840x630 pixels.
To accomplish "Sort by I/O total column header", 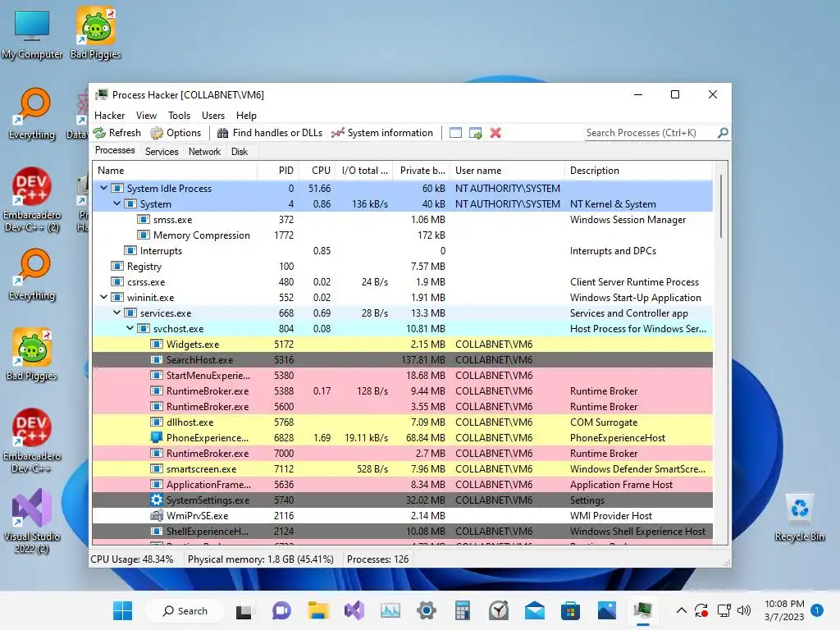I will [364, 171].
